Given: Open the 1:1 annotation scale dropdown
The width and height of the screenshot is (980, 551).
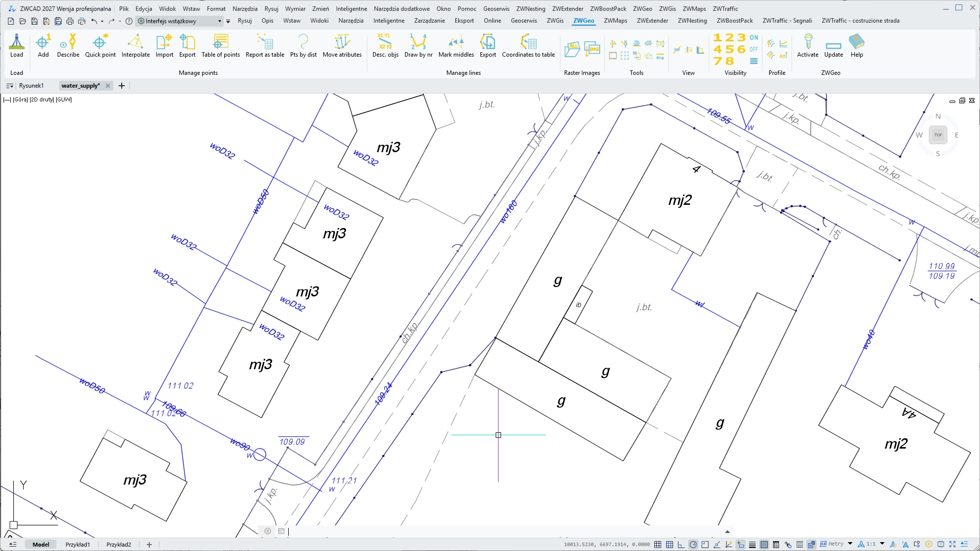Looking at the screenshot, I should pos(882,544).
